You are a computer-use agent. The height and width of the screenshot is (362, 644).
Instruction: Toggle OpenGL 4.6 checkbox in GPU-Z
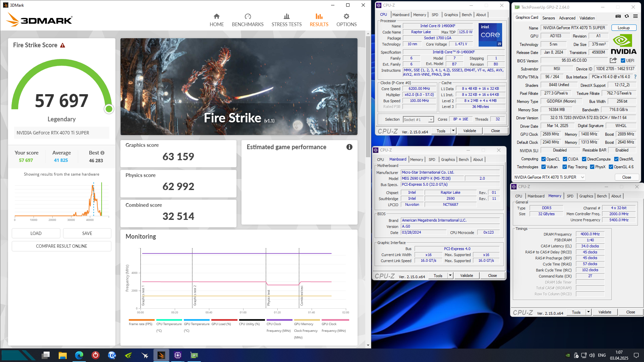click(x=611, y=167)
